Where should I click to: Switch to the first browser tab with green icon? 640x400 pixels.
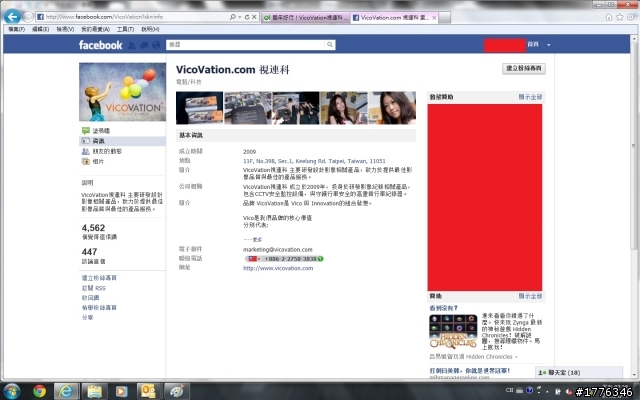306,18
